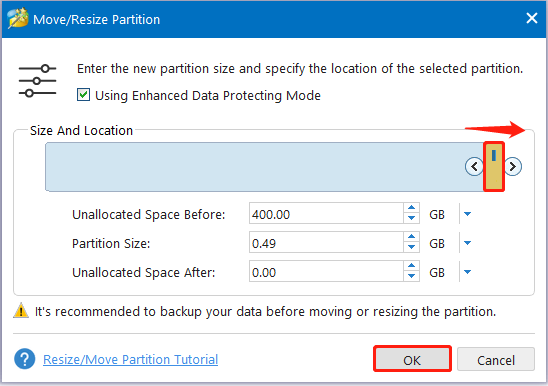The width and height of the screenshot is (548, 386).
Task: Click the left arrow partition handle
Action: pyautogui.click(x=474, y=166)
